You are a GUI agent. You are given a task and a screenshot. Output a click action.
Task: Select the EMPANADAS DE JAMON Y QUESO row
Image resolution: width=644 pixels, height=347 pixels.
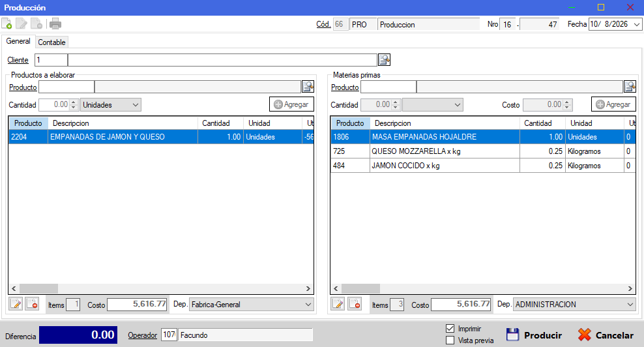[x=161, y=137]
